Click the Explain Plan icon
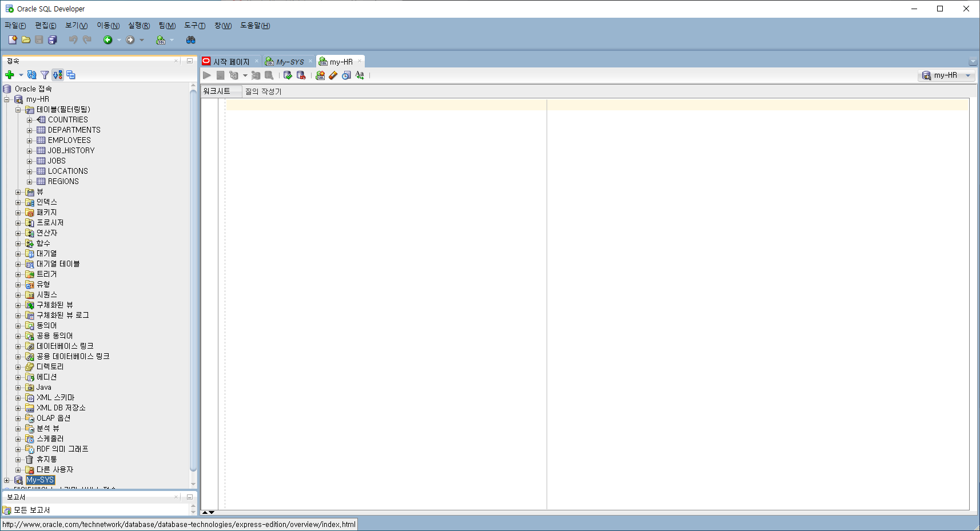The height and width of the screenshot is (531, 980). point(233,75)
